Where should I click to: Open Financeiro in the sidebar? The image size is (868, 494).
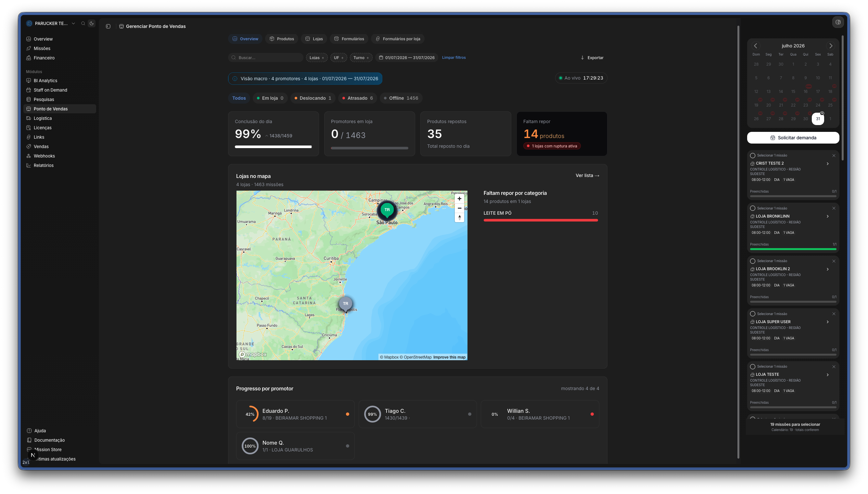pos(60,58)
